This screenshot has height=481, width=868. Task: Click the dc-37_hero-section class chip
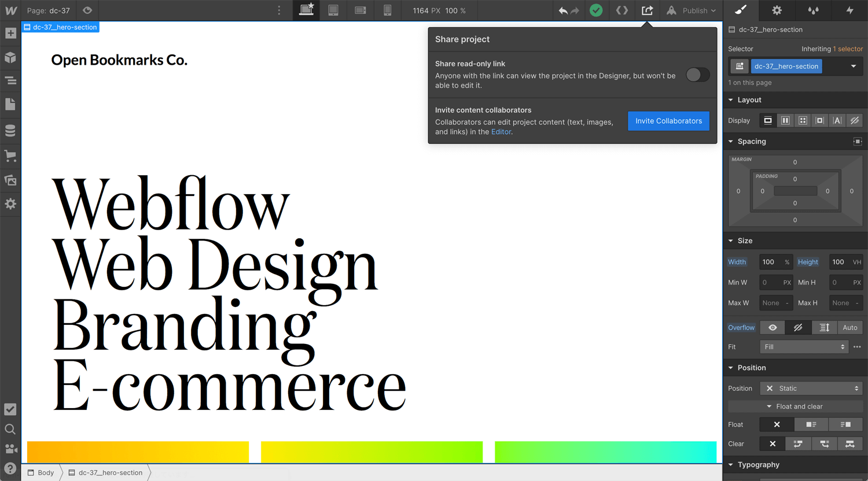tap(786, 66)
